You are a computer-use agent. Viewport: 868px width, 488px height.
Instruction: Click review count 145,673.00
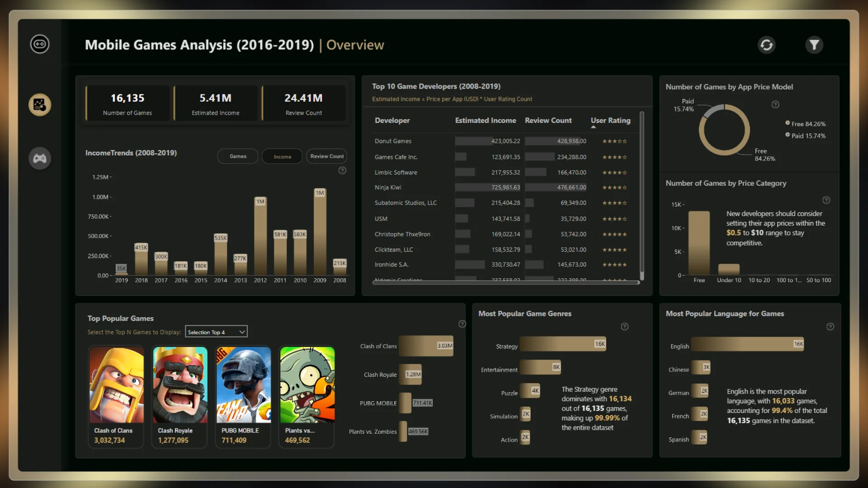[571, 265]
